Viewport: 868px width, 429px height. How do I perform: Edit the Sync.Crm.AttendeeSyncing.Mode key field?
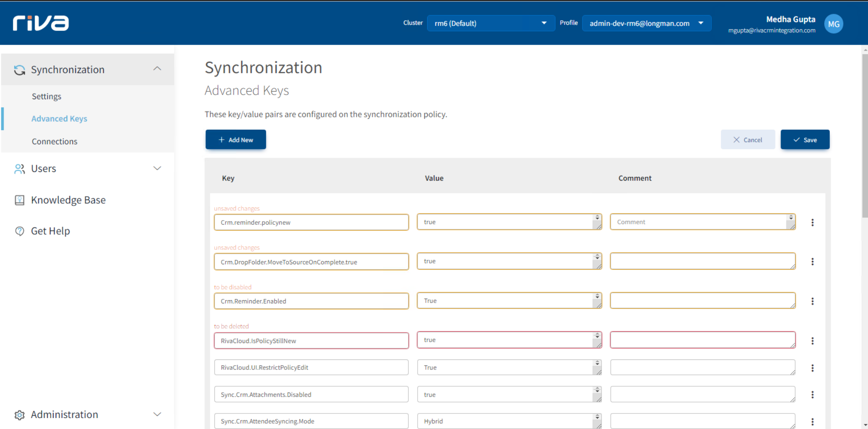coord(311,421)
